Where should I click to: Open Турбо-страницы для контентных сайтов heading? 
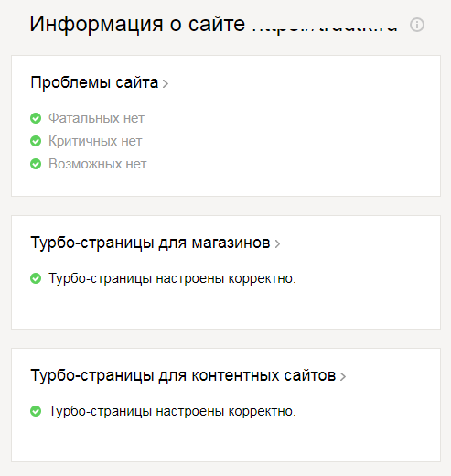pyautogui.click(x=183, y=375)
